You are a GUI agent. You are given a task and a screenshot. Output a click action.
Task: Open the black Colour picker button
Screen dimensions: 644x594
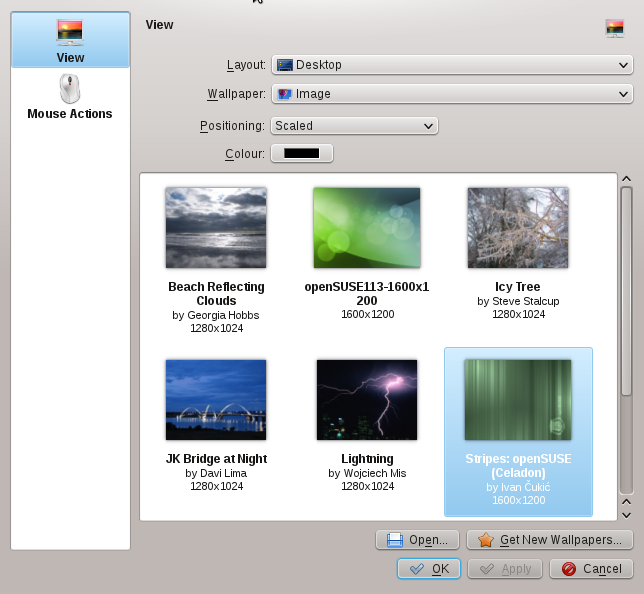pos(302,153)
